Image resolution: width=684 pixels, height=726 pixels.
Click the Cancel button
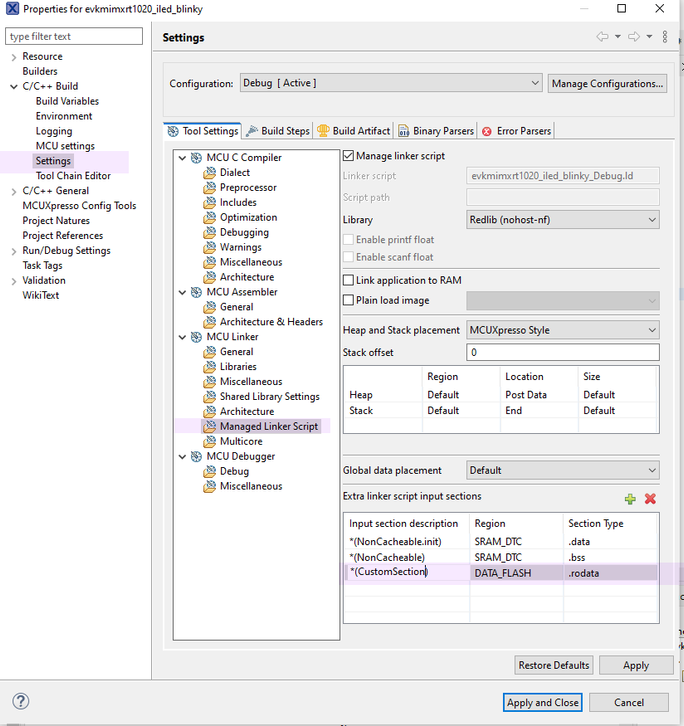coord(628,702)
